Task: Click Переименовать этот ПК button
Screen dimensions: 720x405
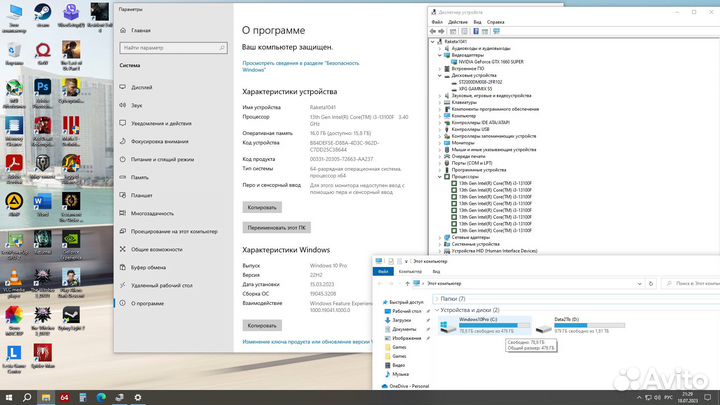Action: [276, 228]
